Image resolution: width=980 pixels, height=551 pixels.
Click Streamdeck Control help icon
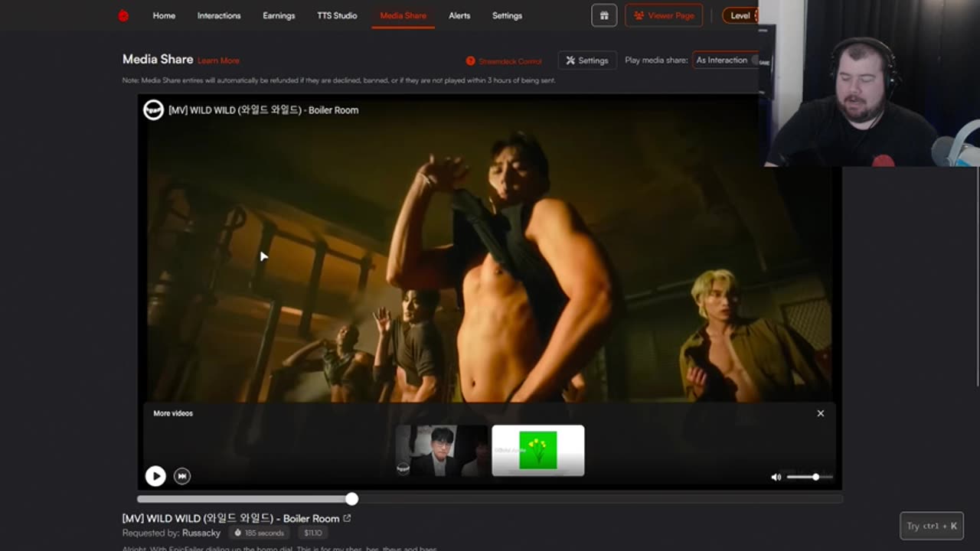coord(470,60)
